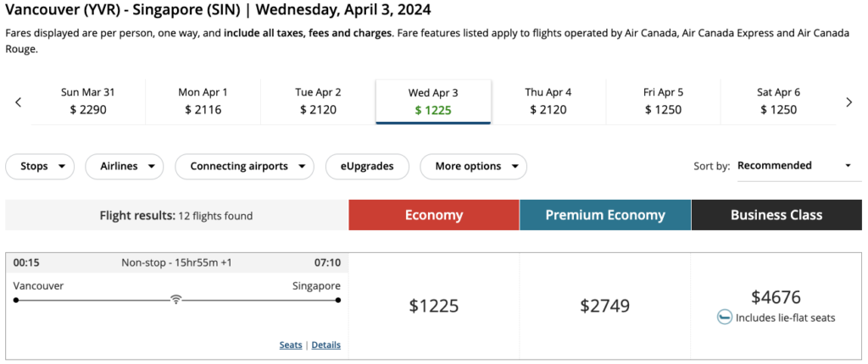Viewport: 868px width, 364px height.
Task: Click the previous dates left arrow
Action: click(19, 102)
